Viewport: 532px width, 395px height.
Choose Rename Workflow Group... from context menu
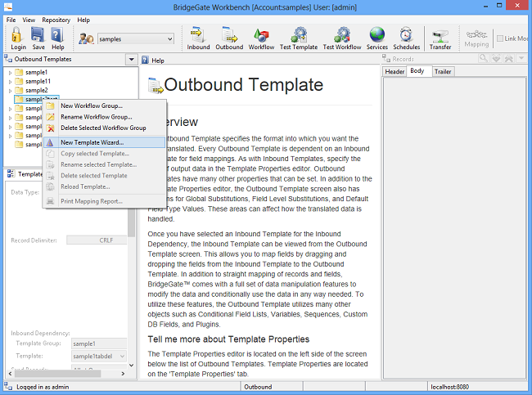tap(105, 117)
